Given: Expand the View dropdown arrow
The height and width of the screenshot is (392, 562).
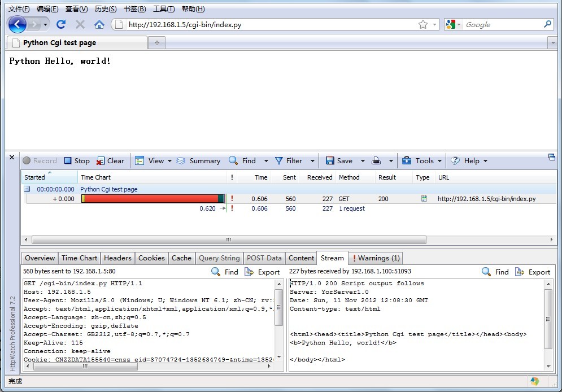Looking at the screenshot, I should (x=169, y=161).
